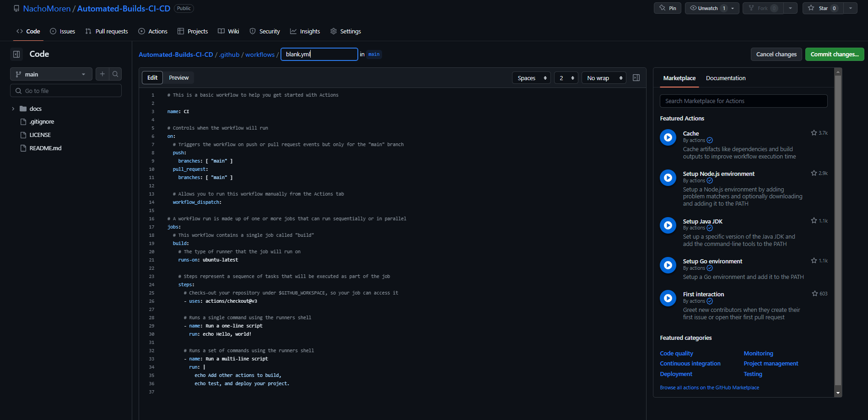Click the search files magnifier icon

point(115,74)
